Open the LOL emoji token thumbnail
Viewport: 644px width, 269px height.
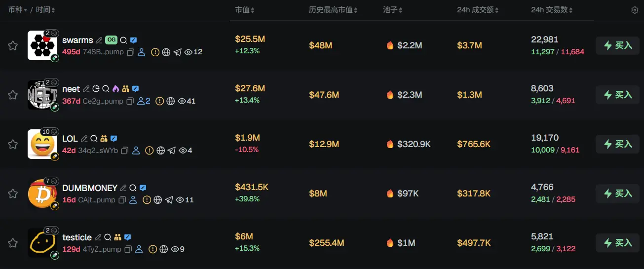point(42,144)
